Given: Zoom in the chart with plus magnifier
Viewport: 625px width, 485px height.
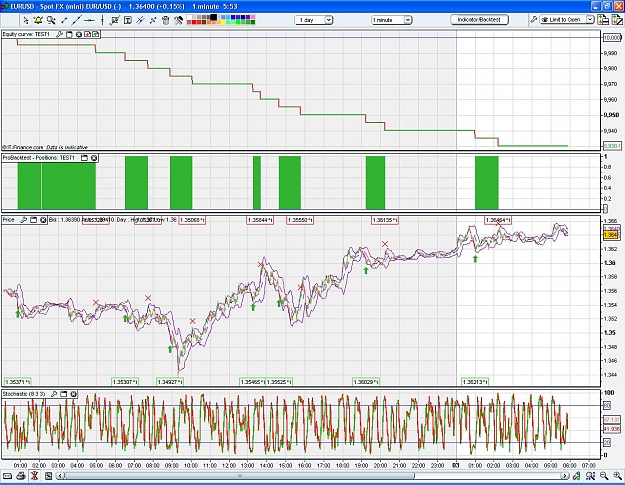Looking at the screenshot, I should click(x=617, y=475).
